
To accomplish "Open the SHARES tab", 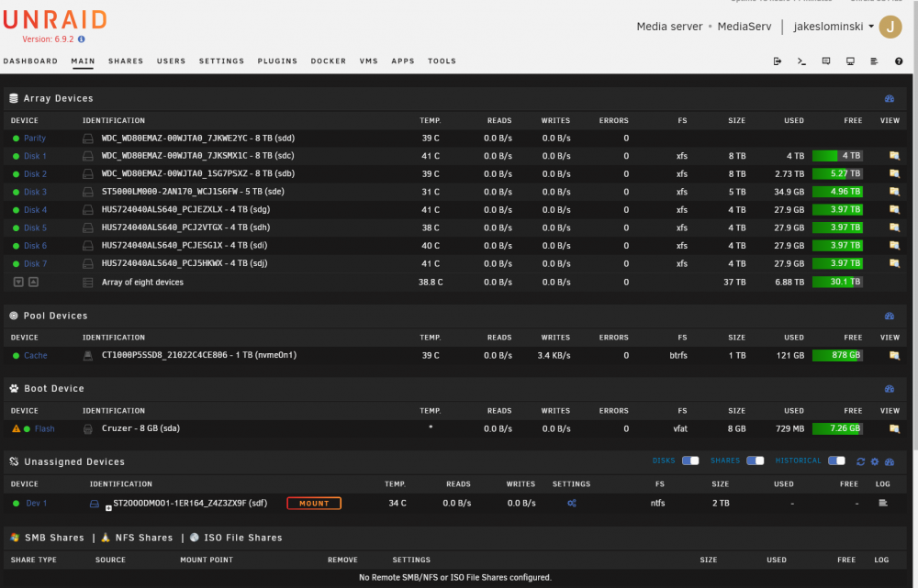I will point(125,61).
